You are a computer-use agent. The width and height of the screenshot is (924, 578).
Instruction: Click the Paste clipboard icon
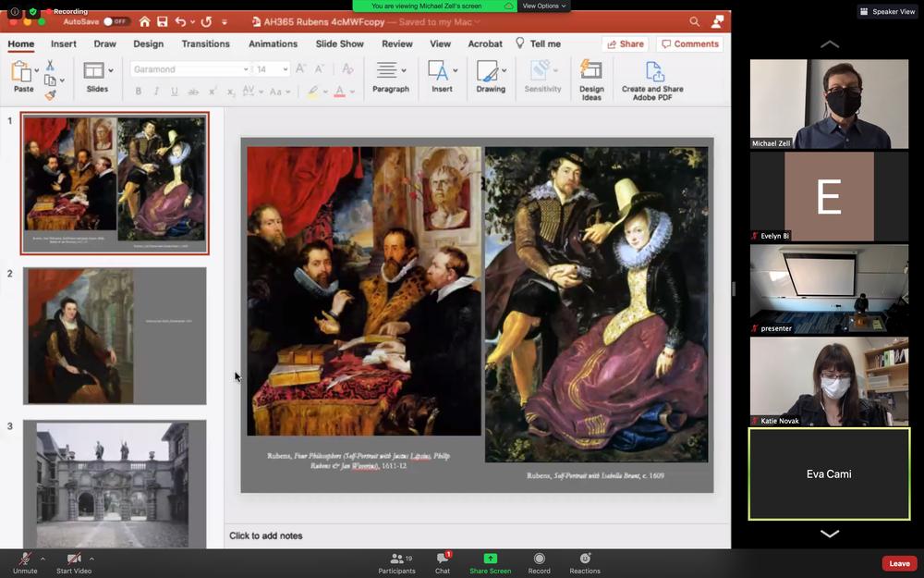[22, 72]
